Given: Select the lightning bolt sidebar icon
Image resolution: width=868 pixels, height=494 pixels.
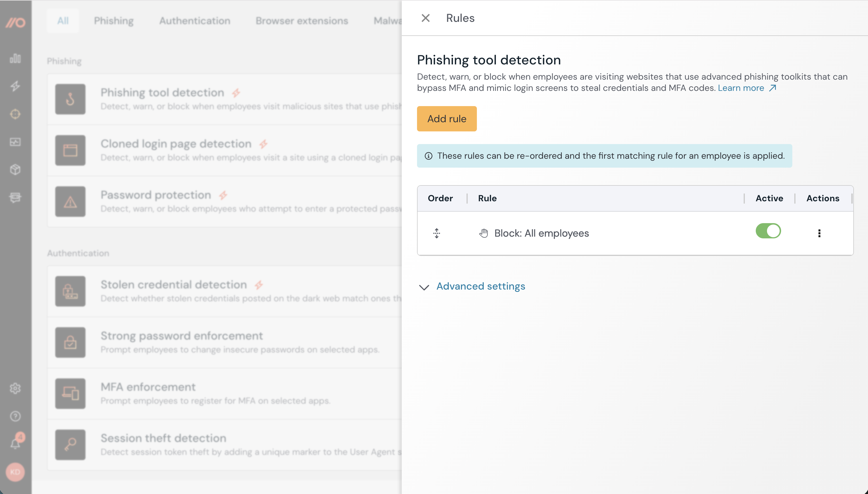Looking at the screenshot, I should pos(15,86).
